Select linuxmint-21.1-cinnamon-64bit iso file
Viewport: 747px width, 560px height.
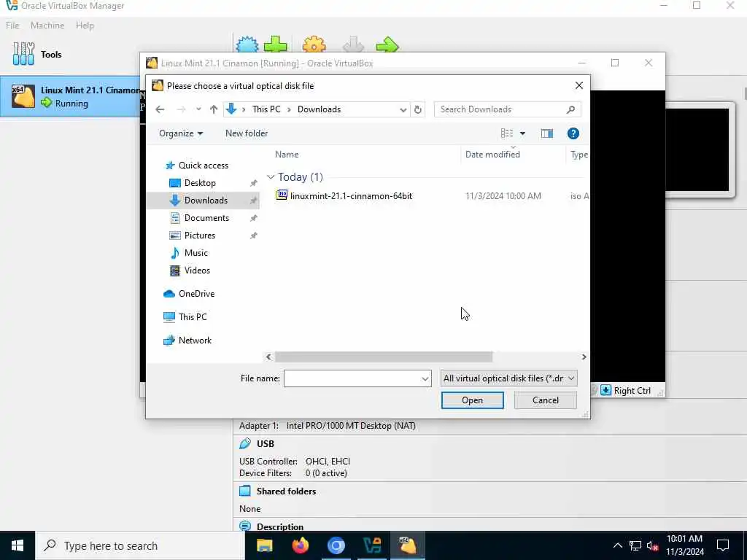click(x=351, y=195)
